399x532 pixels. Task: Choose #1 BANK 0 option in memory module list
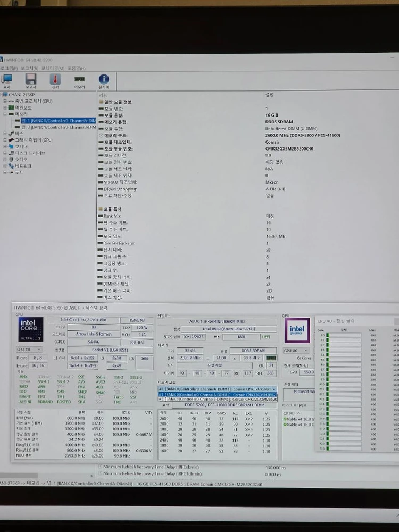[218, 395]
